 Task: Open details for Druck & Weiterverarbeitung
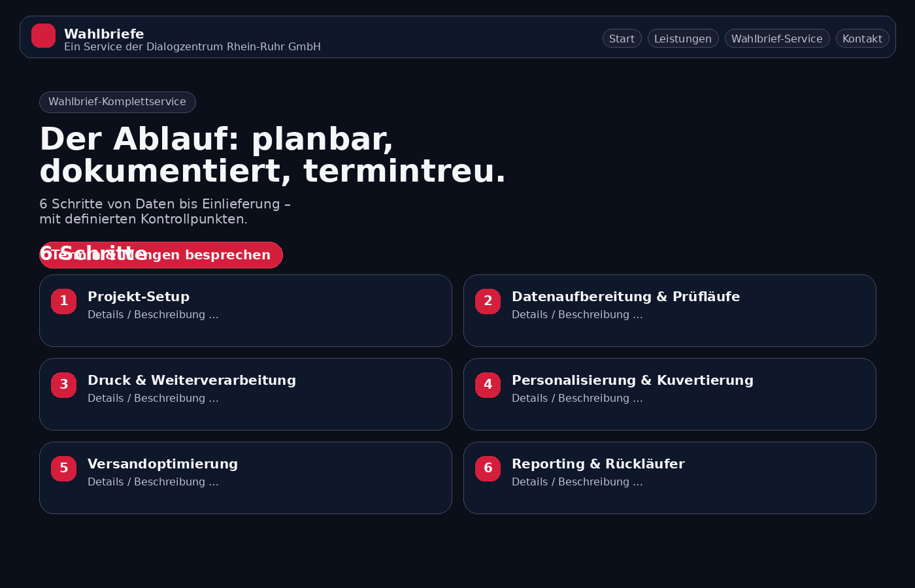point(153,398)
